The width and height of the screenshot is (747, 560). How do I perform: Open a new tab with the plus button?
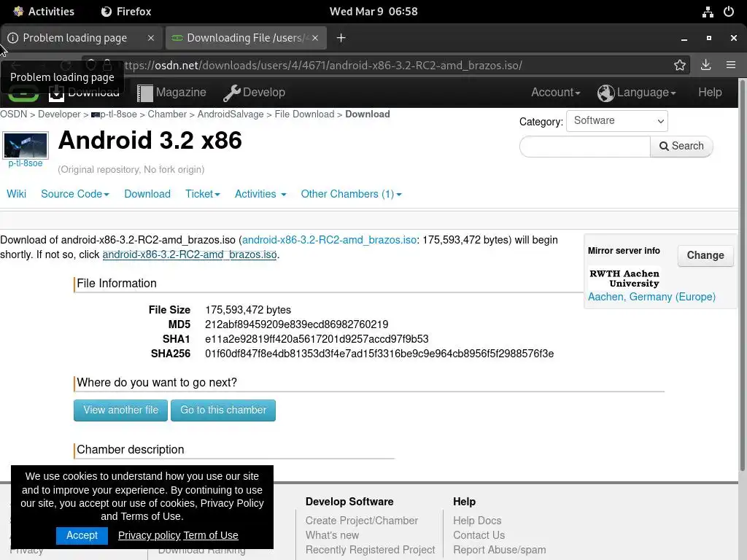(x=341, y=38)
